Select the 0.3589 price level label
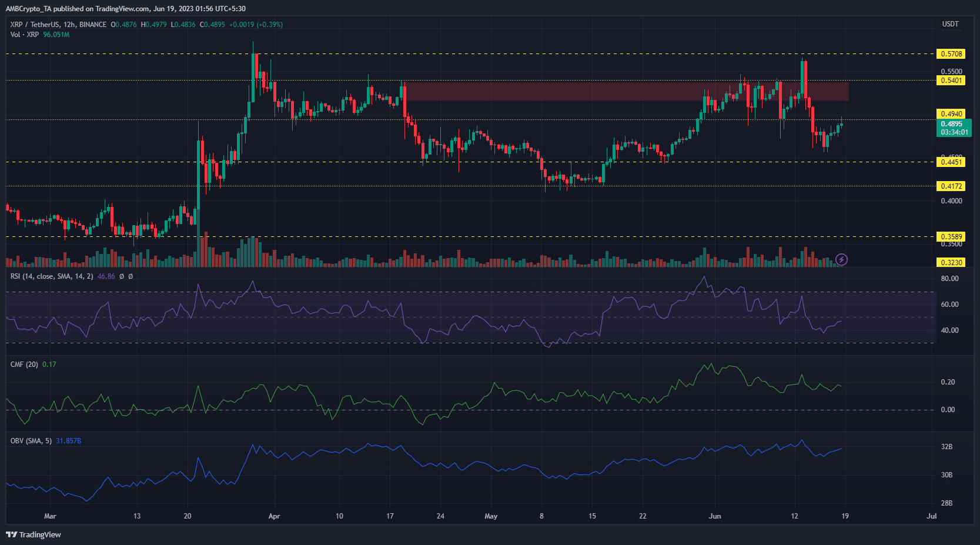Image resolution: width=980 pixels, height=545 pixels. coord(951,236)
